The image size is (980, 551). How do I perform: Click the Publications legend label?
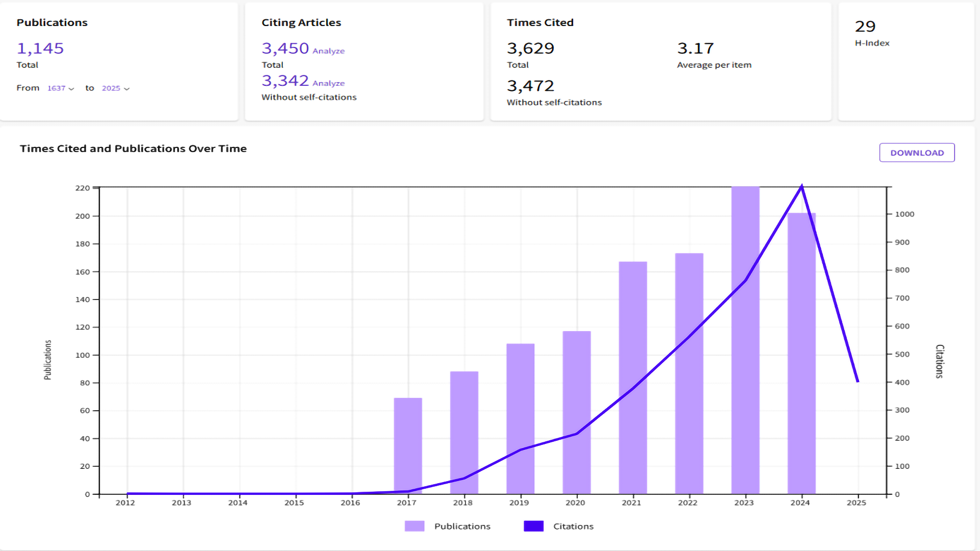[462, 526]
